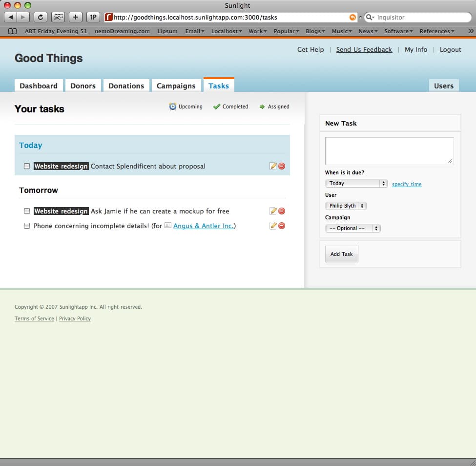
Task: Open bookmarks book icon in bookmarks bar
Action: click(x=13, y=31)
